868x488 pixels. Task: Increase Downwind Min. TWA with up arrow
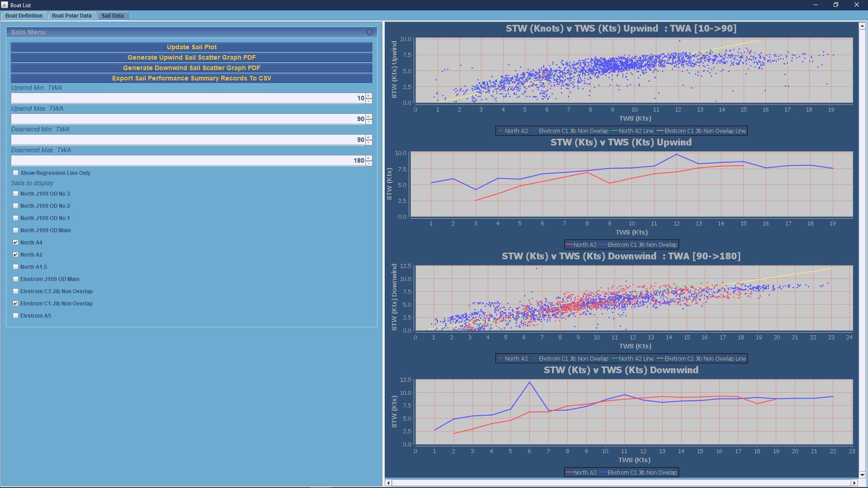[369, 137]
